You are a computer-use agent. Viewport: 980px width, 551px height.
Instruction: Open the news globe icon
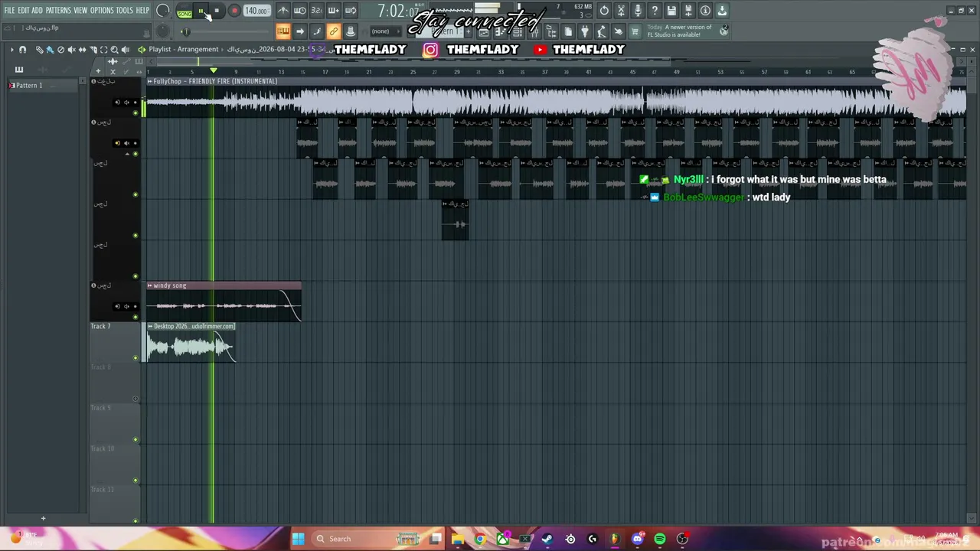[x=724, y=31]
